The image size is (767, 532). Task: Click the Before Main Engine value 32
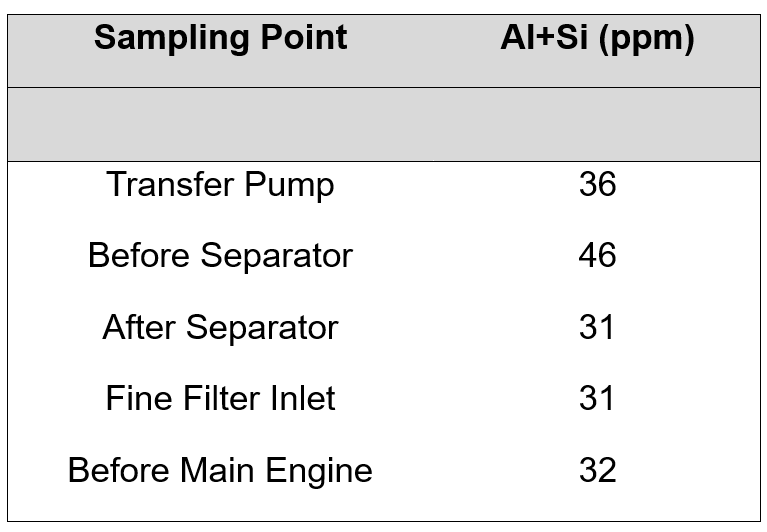pyautogui.click(x=597, y=470)
